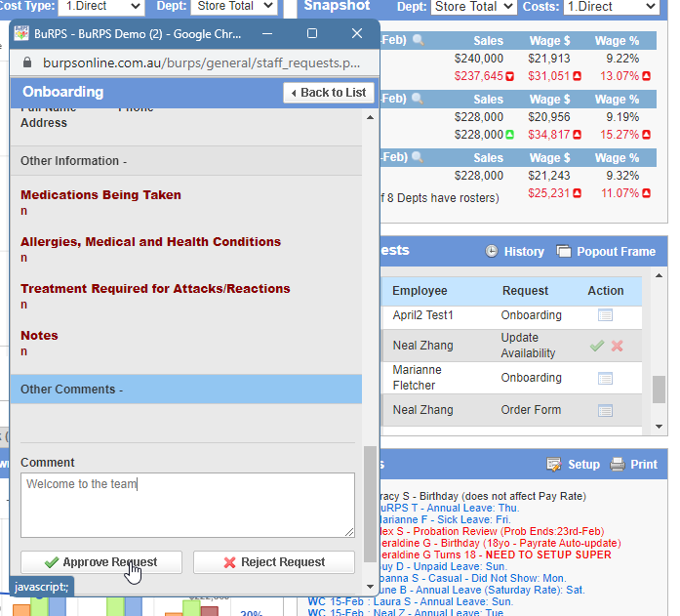The image size is (680, 616).
Task: Click the Comment text box
Action: [187, 505]
